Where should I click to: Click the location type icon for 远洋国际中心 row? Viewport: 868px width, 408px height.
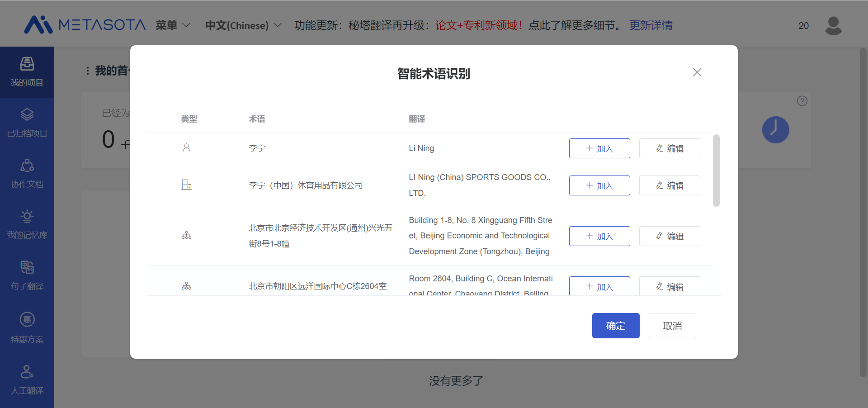[x=186, y=286]
